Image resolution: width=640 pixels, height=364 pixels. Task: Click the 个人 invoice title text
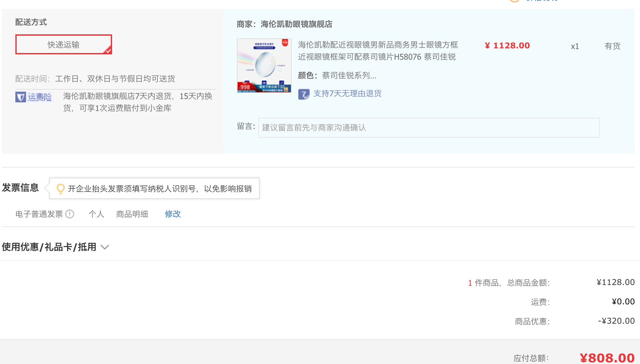tap(96, 214)
